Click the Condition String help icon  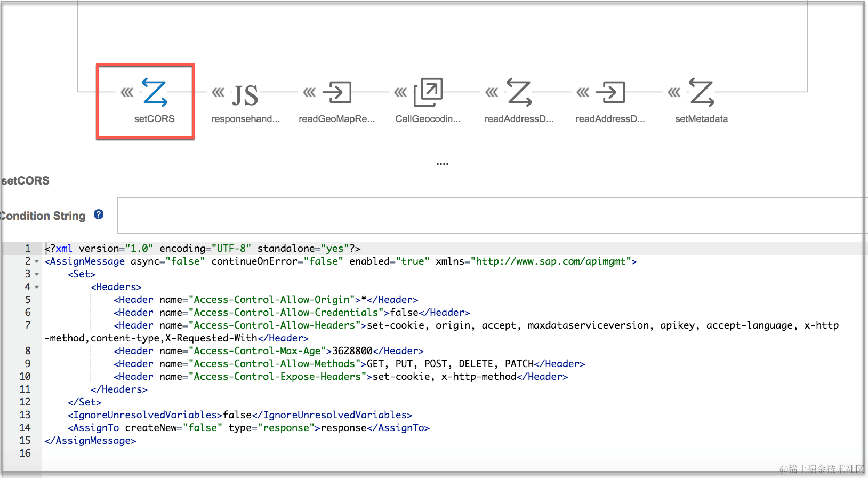(x=99, y=214)
